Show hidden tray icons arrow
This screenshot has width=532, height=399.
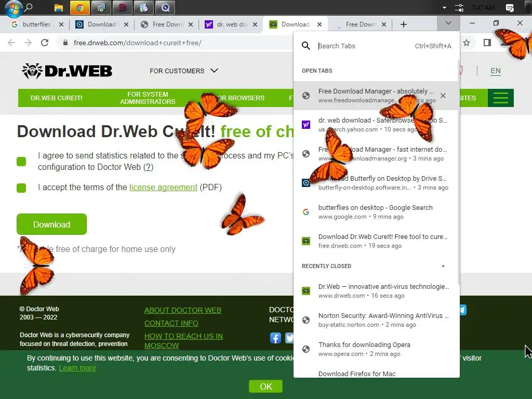pos(444,8)
